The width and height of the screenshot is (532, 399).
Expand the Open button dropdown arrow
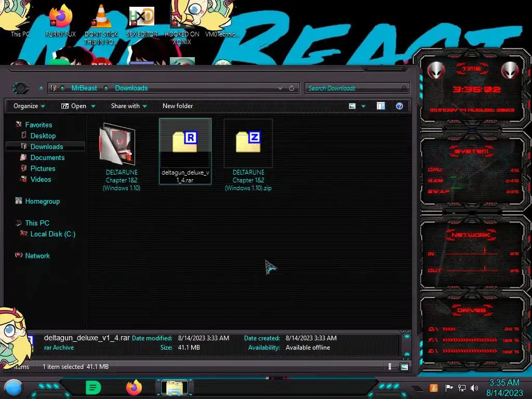click(x=93, y=107)
